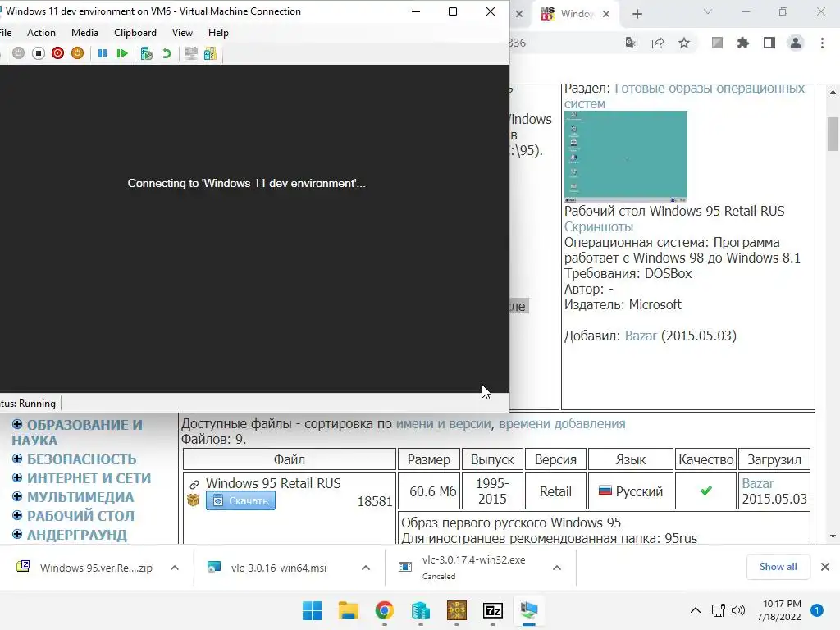840x630 pixels.
Task: Open Google Chrome from the taskbar
Action: 384,610
